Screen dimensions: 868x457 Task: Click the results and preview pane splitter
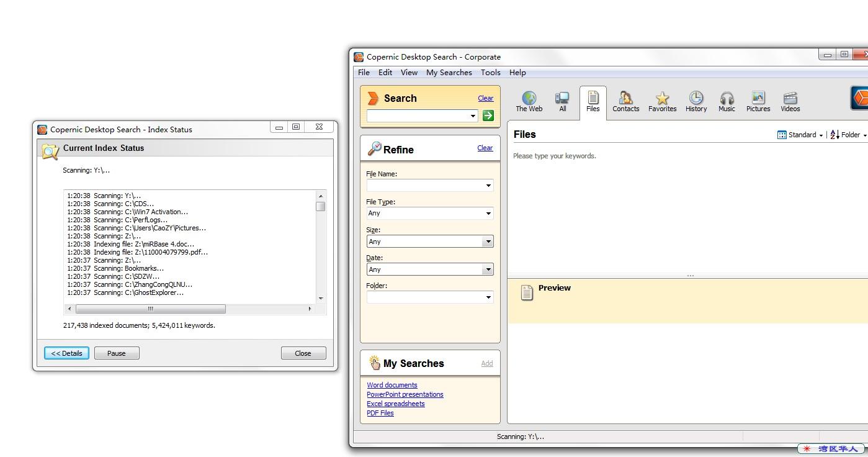690,276
